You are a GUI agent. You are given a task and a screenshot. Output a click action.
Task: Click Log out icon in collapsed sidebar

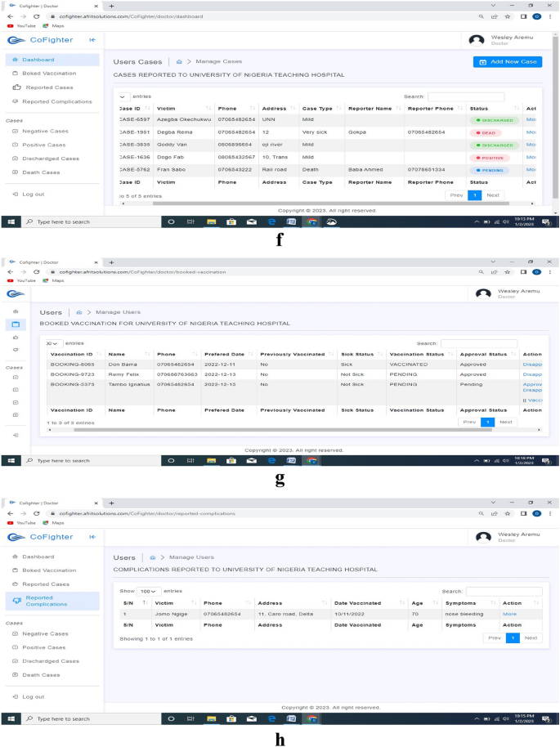[x=15, y=435]
